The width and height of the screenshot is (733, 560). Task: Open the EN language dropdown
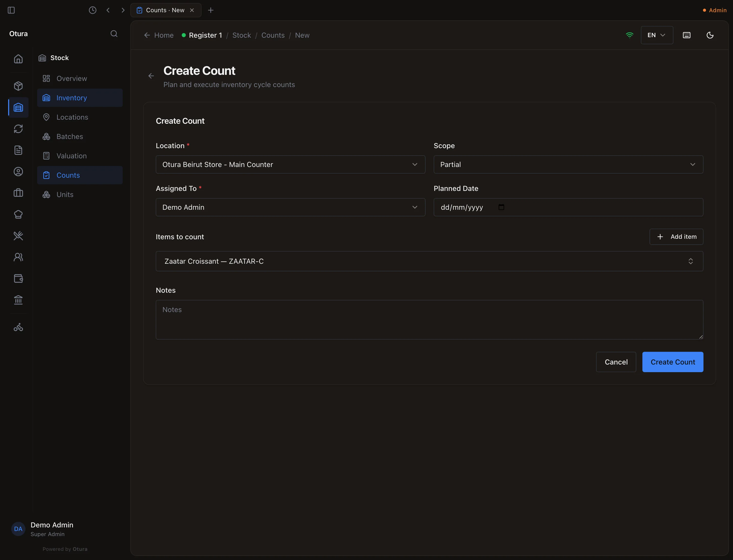tap(657, 35)
